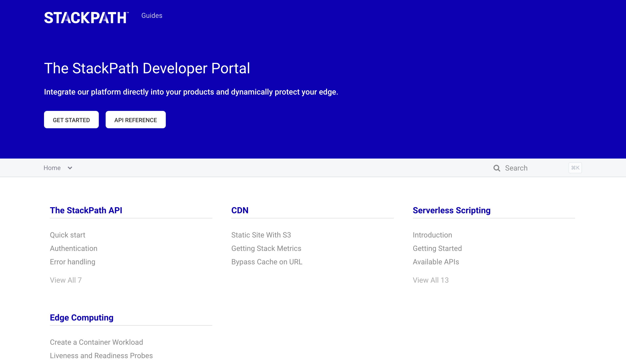Click the GET STARTED button
The image size is (626, 364).
coord(71,120)
